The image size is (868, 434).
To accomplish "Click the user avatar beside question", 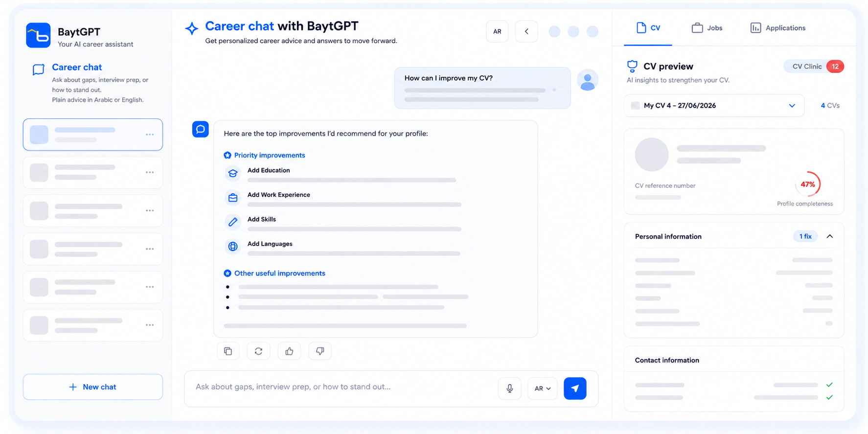I will pyautogui.click(x=588, y=80).
